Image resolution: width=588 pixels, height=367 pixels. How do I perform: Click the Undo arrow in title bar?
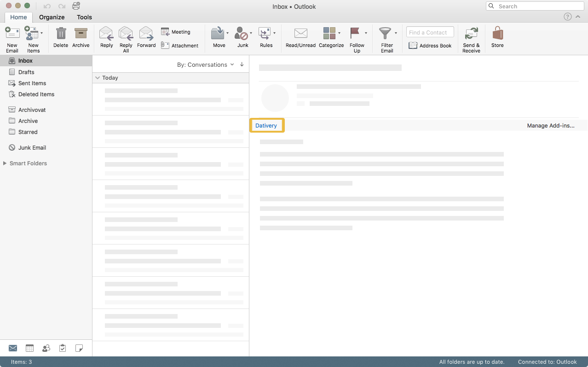coord(47,6)
